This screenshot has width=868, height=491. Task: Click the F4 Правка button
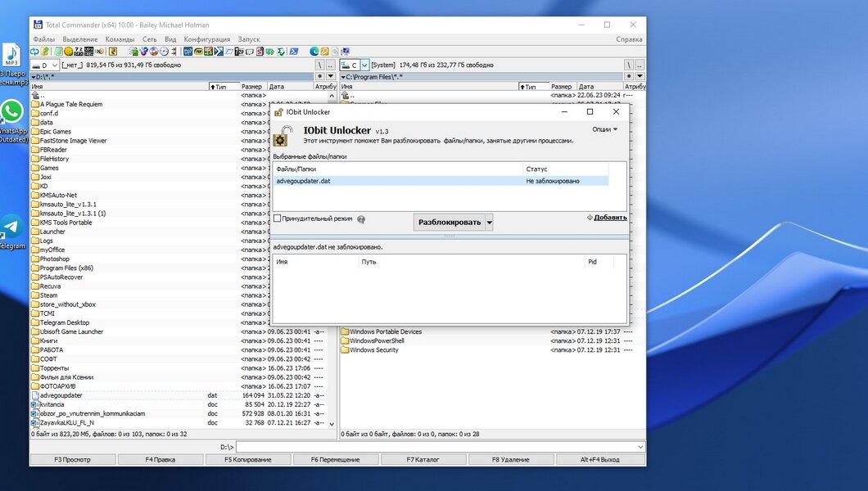[160, 459]
